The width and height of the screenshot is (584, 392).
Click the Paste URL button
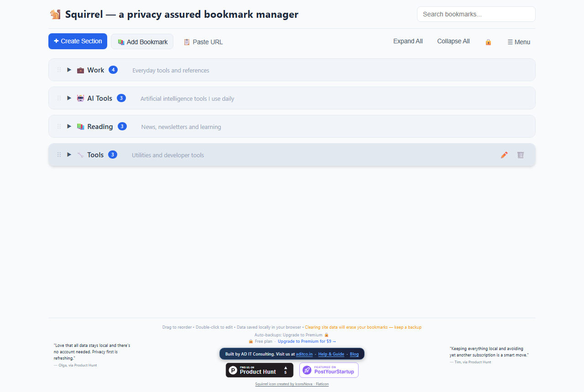[203, 42]
